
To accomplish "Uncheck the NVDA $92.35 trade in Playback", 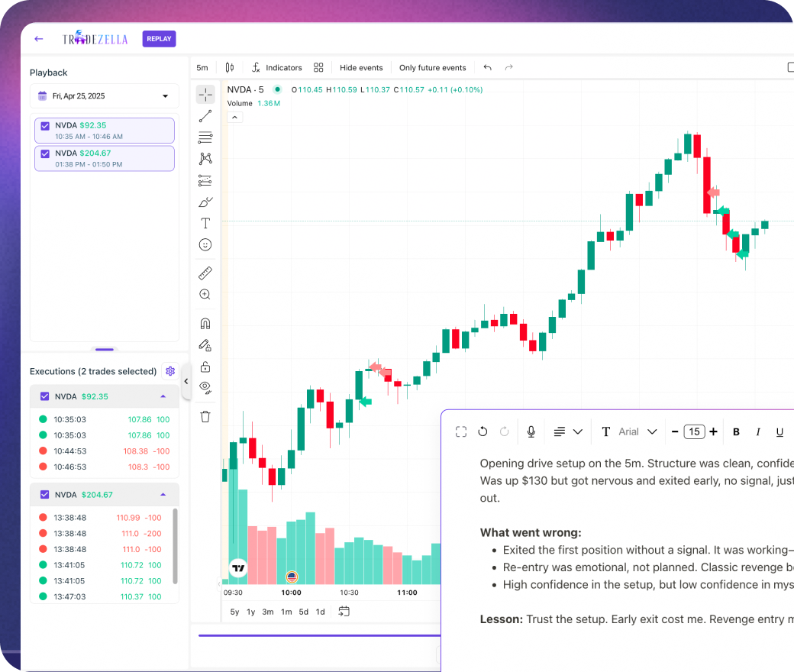I will [x=45, y=125].
